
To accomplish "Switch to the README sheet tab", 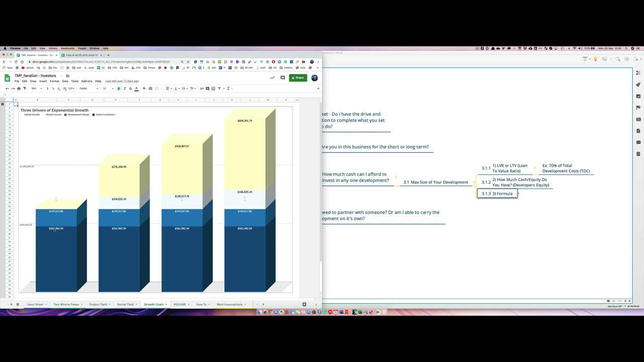I will pos(182,304).
